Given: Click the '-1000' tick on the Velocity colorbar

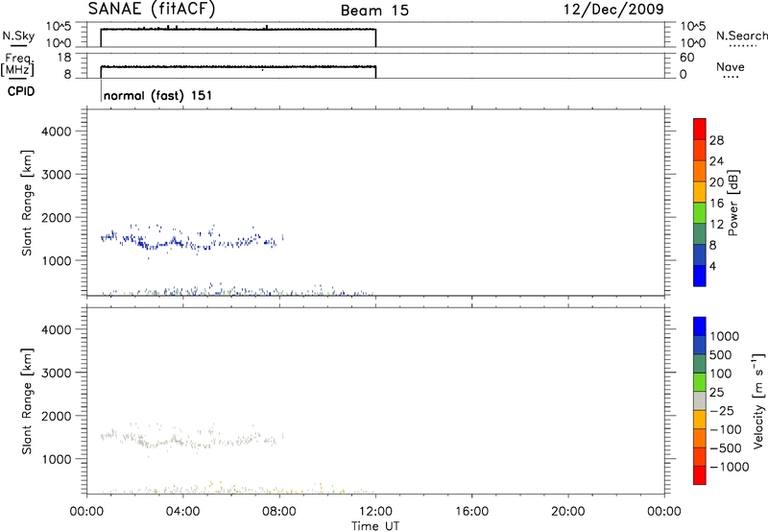Looking at the screenshot, I should pos(729,467).
